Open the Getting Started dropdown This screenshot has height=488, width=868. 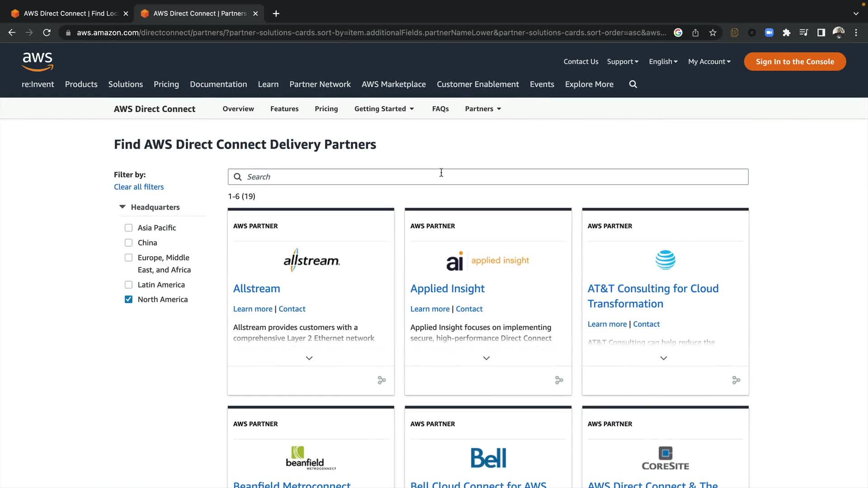pyautogui.click(x=384, y=109)
